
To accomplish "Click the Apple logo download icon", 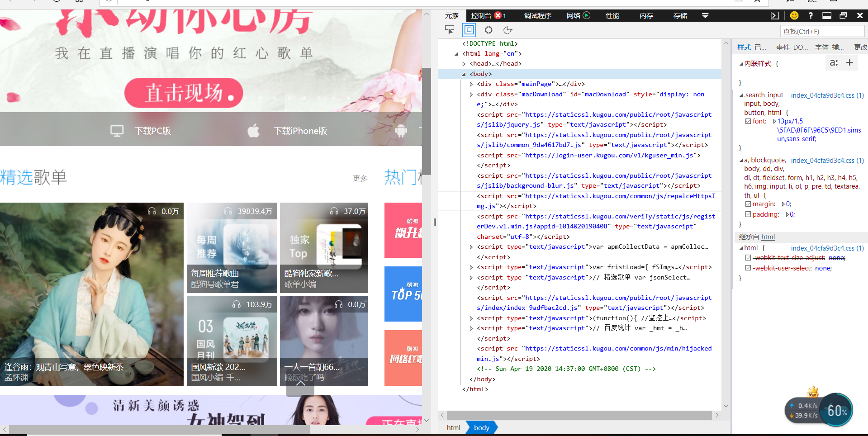I will [x=254, y=131].
